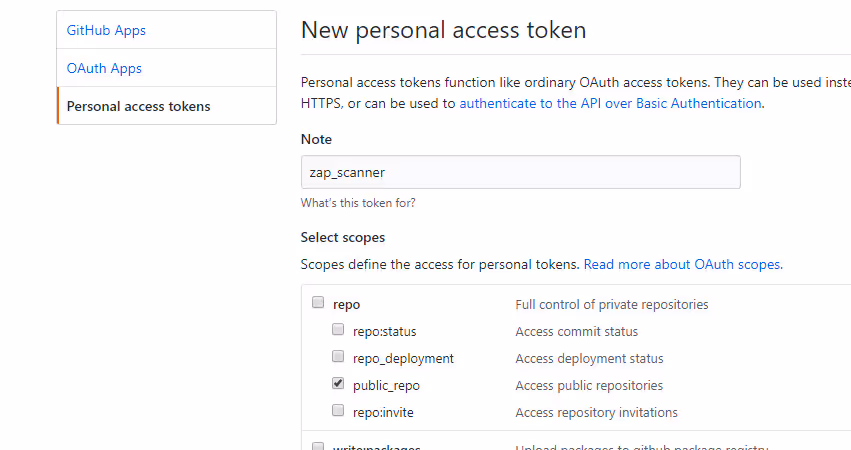This screenshot has width=851, height=450.
Task: Uncheck the public_repo scope checkbox
Action: [x=338, y=384]
